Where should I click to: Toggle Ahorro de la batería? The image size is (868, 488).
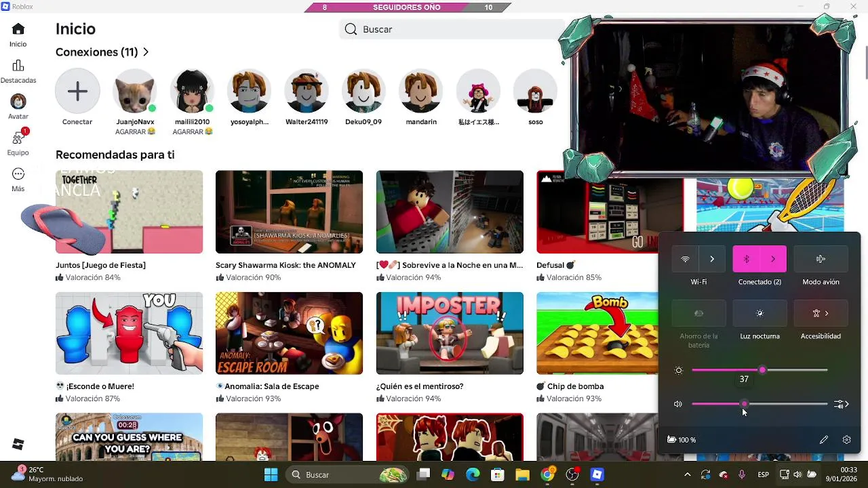(x=698, y=313)
